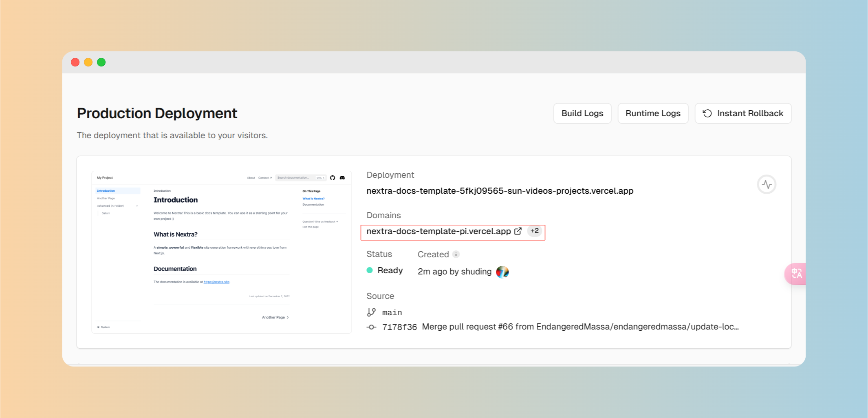Viewport: 868px width, 418px height.
Task: Open the Build Logs
Action: 582,113
